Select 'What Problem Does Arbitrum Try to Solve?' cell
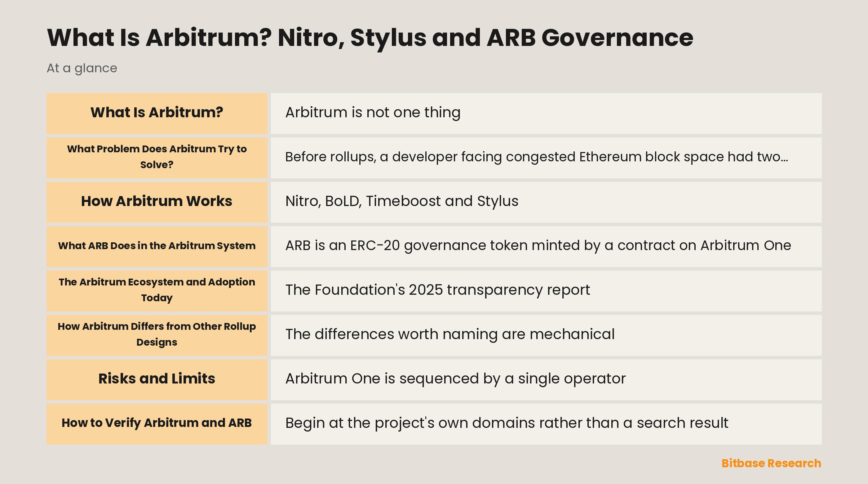The width and height of the screenshot is (868, 484). click(x=157, y=158)
